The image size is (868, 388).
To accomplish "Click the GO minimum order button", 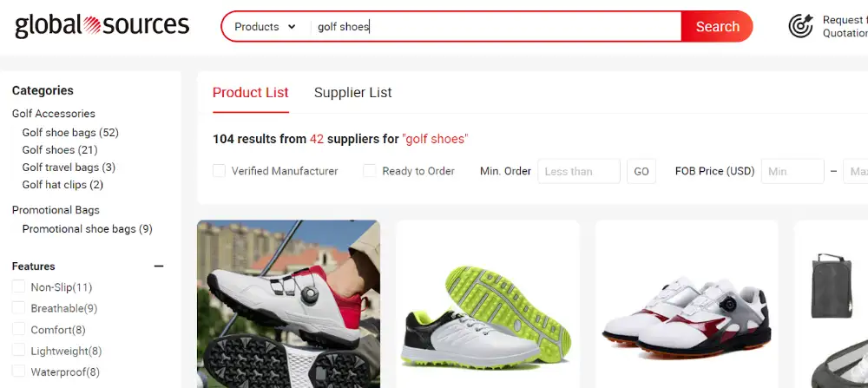I will [x=641, y=171].
